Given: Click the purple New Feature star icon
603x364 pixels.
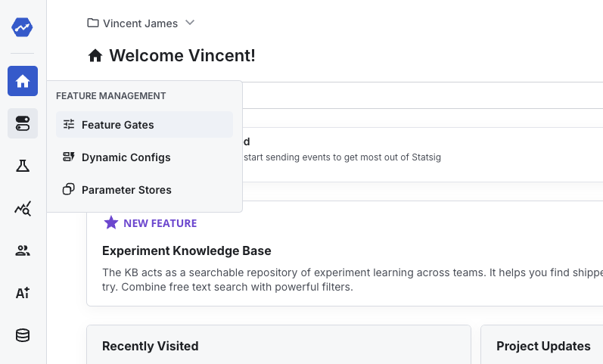Looking at the screenshot, I should point(111,222).
